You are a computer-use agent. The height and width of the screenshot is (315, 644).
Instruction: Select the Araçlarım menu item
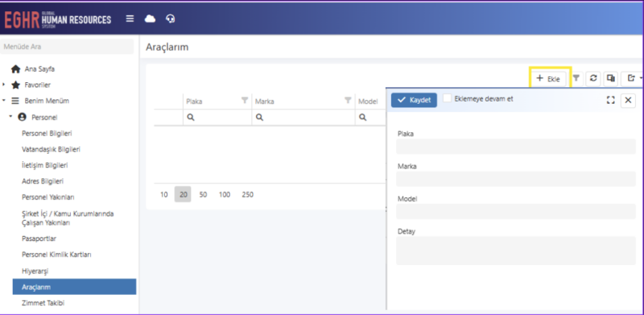click(x=74, y=287)
